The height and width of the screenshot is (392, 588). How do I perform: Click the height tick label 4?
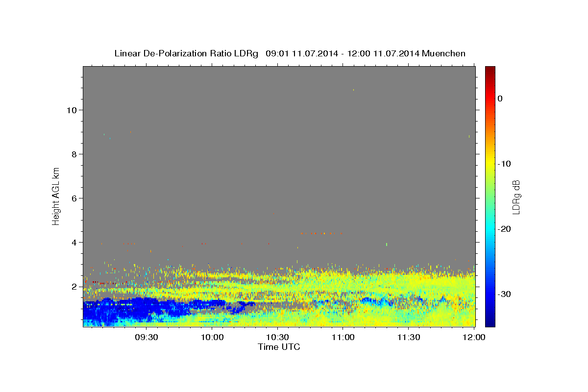point(75,243)
